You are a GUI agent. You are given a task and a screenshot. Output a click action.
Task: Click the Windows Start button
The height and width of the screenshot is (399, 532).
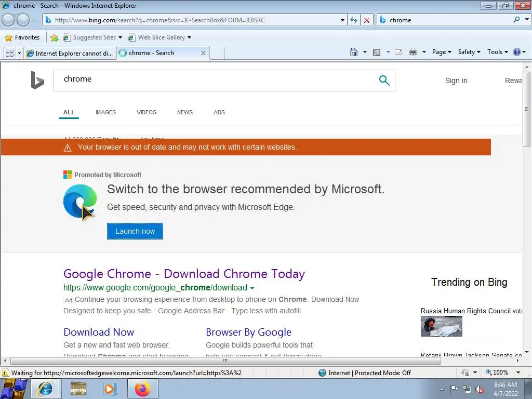pyautogui.click(x=14, y=389)
